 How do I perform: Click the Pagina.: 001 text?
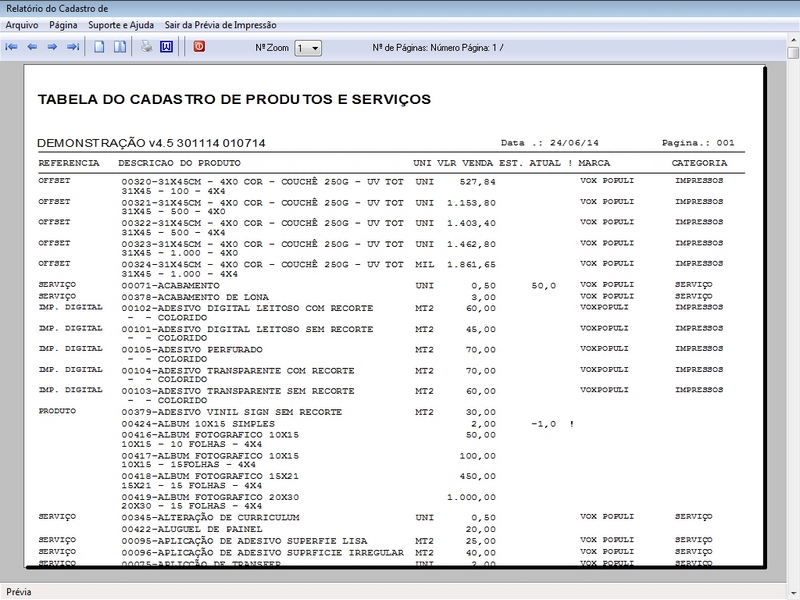(698, 143)
